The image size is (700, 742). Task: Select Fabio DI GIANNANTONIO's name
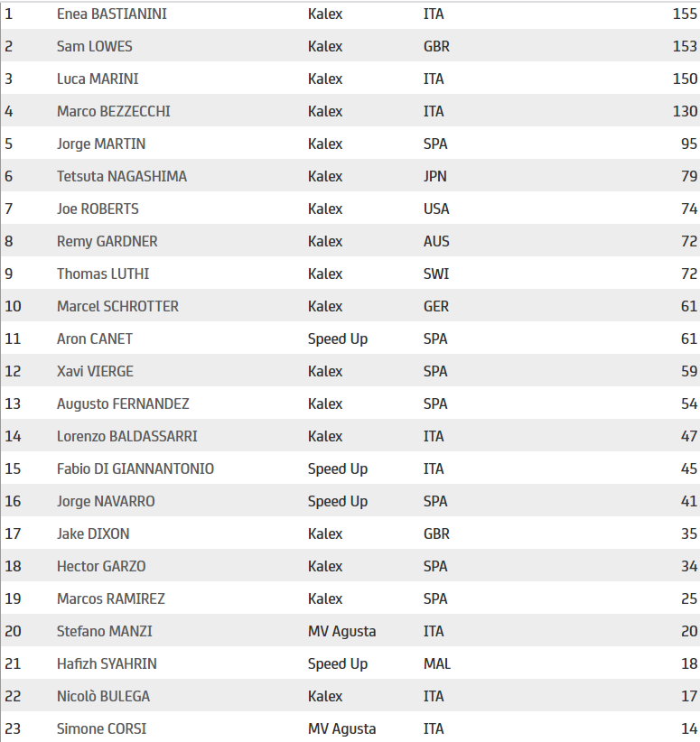pos(135,469)
